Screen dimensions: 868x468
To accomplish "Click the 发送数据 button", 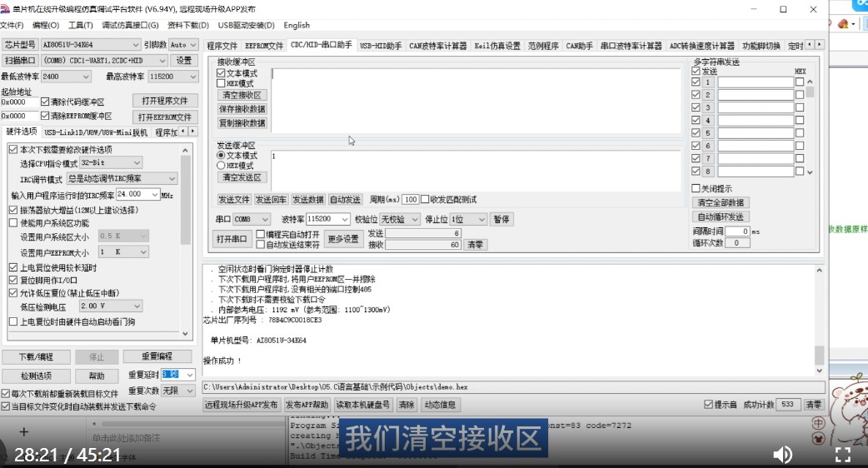I will click(307, 199).
